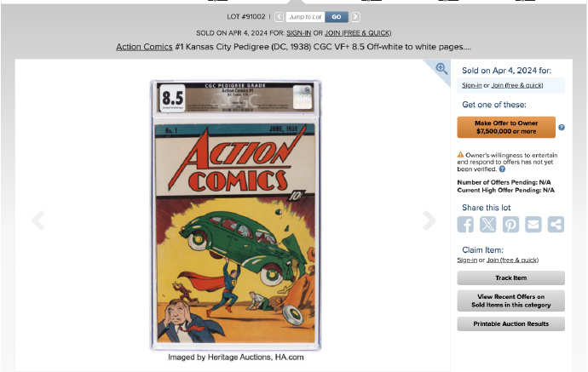Click the GO button

tap(337, 17)
